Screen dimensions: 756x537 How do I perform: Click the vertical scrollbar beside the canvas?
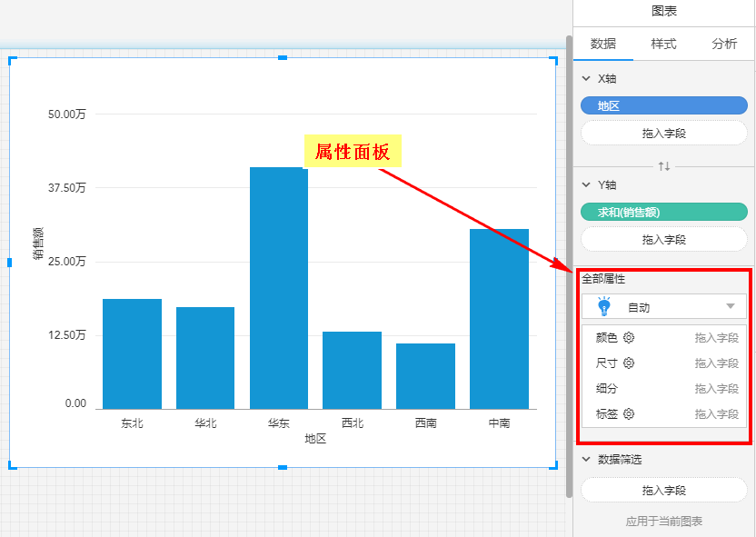[x=569, y=264]
